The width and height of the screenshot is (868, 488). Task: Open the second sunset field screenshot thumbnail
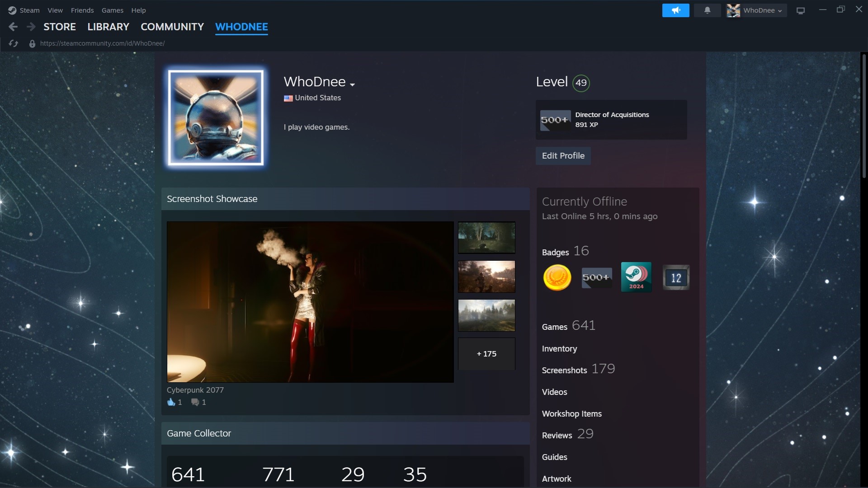(486, 277)
